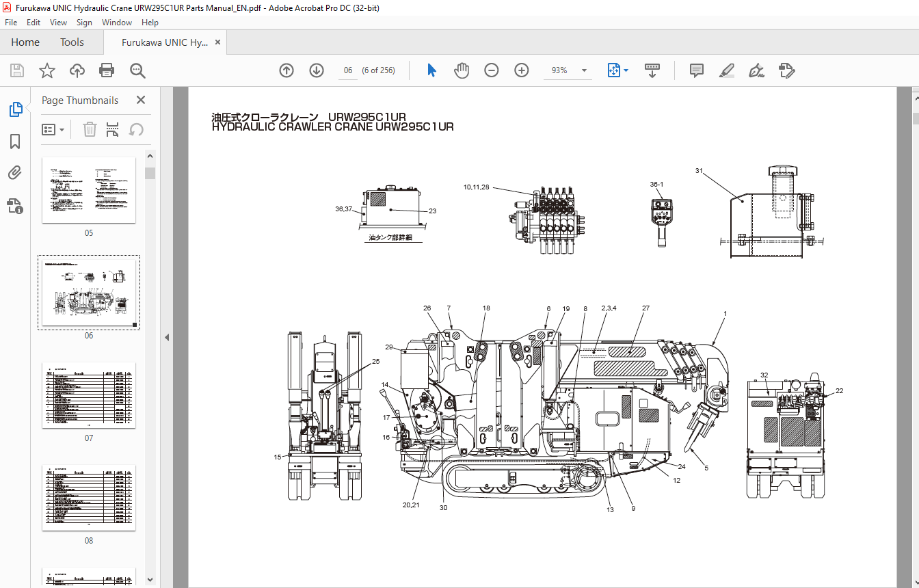
Task: Close the Page Thumbnails panel
Action: click(141, 100)
